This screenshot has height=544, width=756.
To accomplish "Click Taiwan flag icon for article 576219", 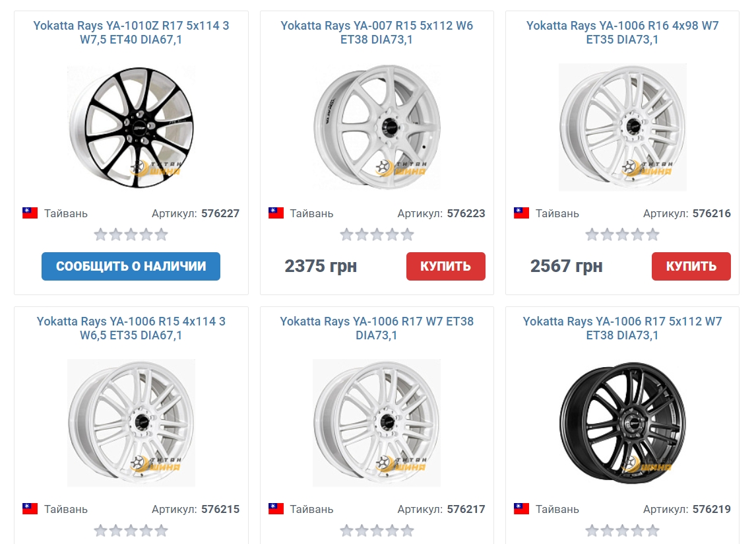I will (x=521, y=509).
